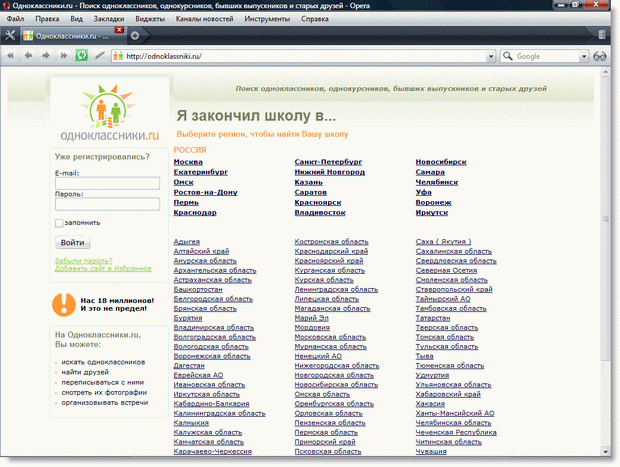Select the Иркутск city link

(432, 213)
